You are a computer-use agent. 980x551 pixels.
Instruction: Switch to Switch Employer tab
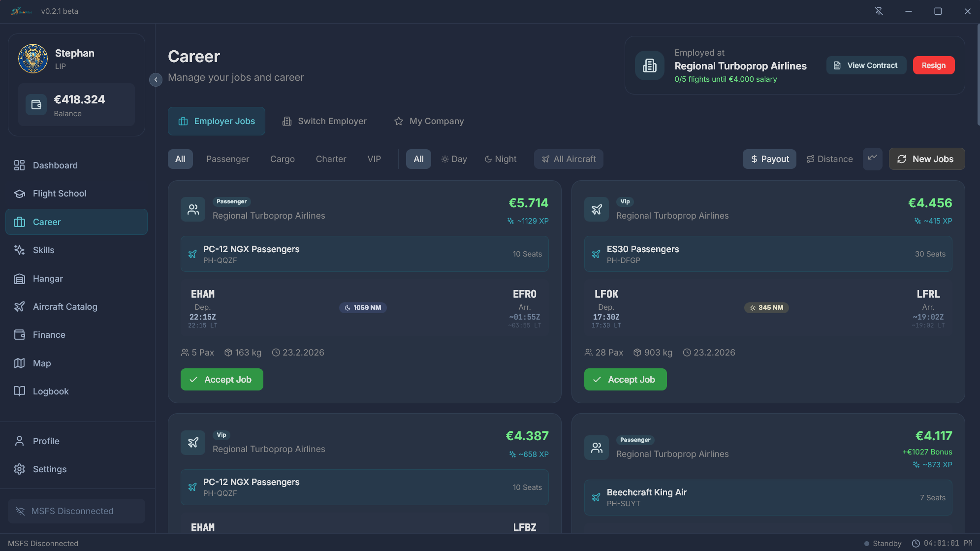324,121
